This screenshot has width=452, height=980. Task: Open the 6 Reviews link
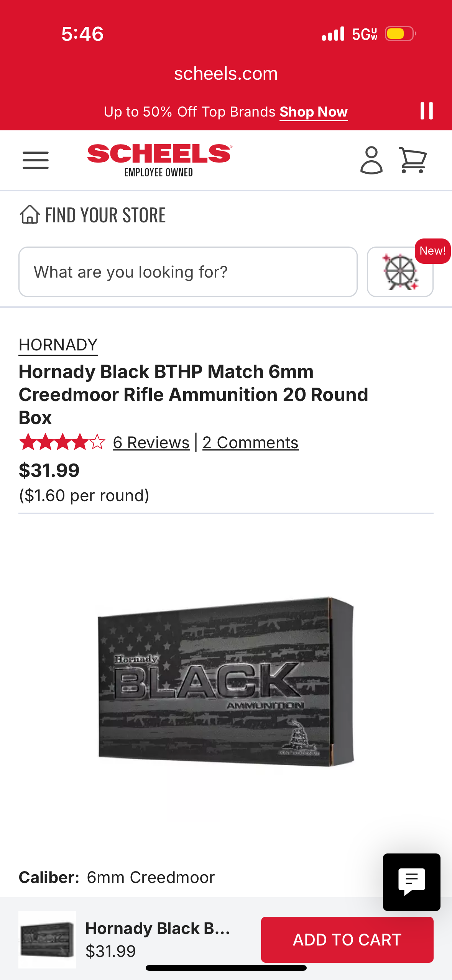(x=151, y=443)
